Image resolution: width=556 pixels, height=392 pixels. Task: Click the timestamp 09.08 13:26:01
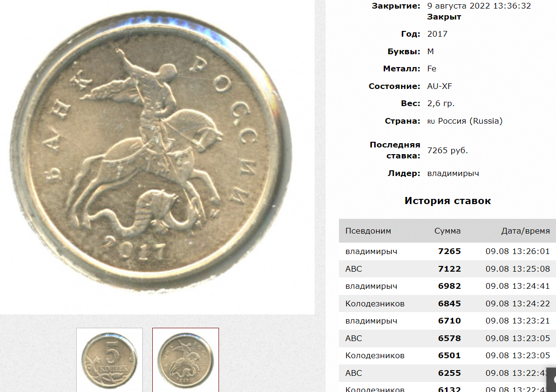(x=518, y=252)
